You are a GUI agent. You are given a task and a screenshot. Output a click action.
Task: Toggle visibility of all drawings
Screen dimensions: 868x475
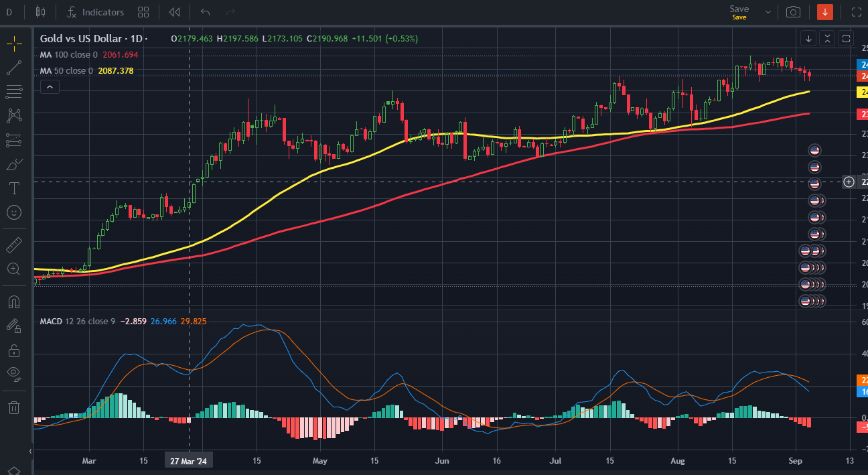click(x=15, y=375)
